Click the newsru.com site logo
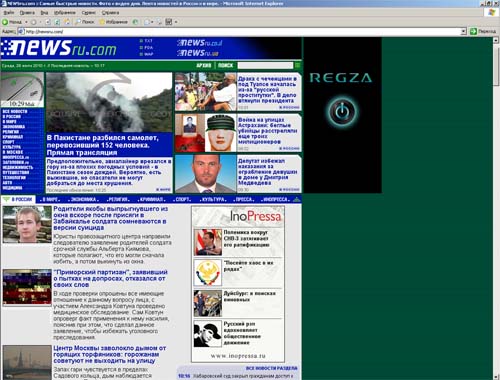 coord(60,48)
